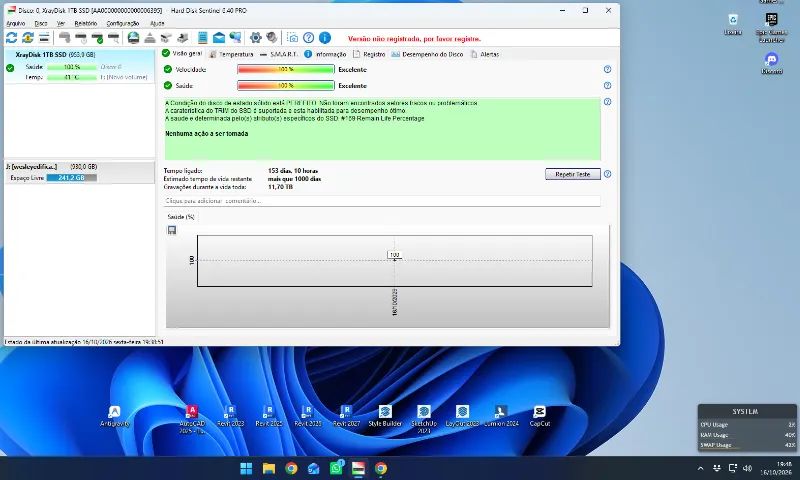Image resolution: width=800 pixels, height=480 pixels.
Task: Click the camera screenshot toolbar icon
Action: pyautogui.click(x=292, y=37)
